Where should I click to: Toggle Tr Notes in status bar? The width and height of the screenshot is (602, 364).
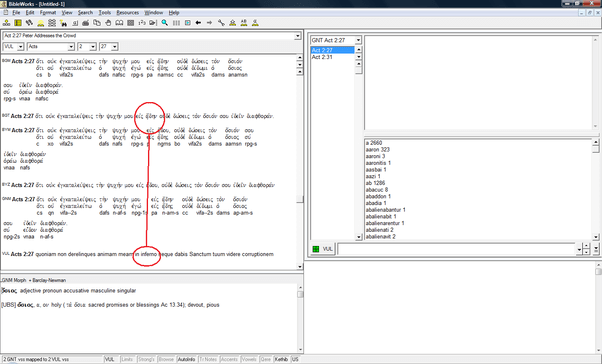pos(208,359)
